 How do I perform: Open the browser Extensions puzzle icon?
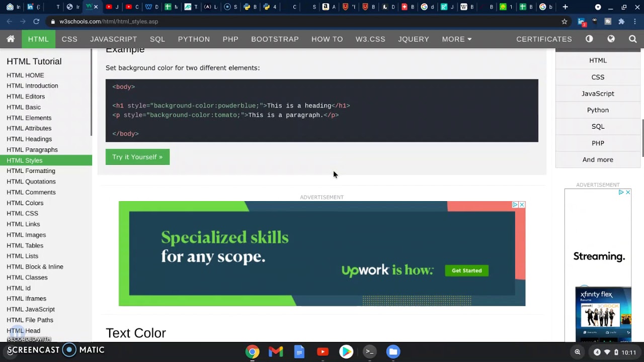coord(621,22)
